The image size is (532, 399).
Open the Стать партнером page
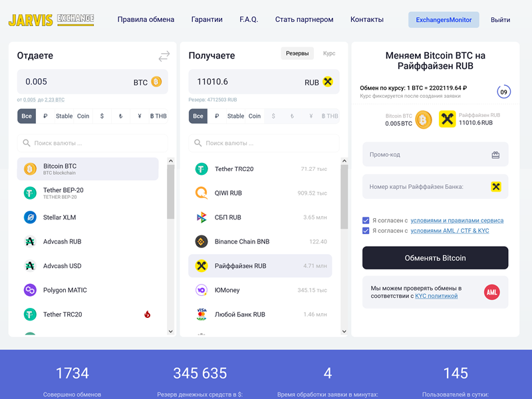pos(305,20)
